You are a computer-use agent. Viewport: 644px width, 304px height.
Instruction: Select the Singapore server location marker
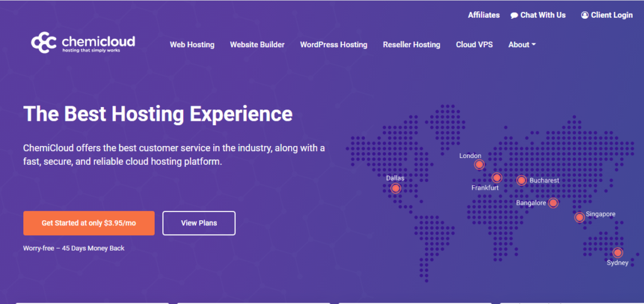[579, 217]
